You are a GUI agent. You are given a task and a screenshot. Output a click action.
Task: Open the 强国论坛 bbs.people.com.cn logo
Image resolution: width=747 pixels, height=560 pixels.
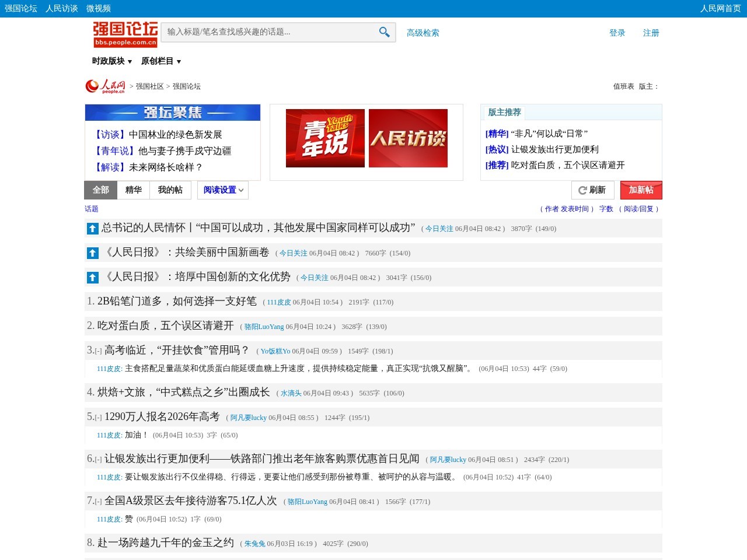coord(125,34)
